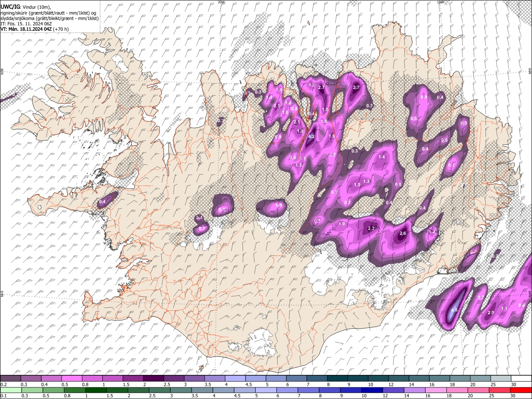This screenshot has width=532, height=399.
Task: Click the 2.0 value label offshore
Action: click(491, 313)
